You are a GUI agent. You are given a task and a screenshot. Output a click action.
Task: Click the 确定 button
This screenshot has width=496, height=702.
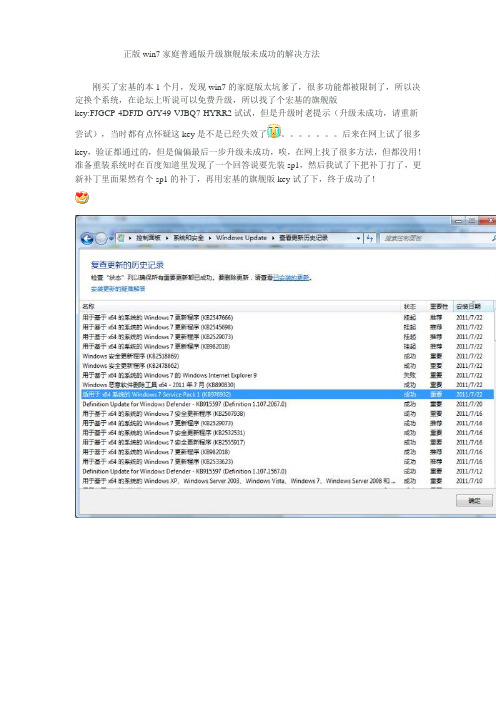(x=474, y=501)
